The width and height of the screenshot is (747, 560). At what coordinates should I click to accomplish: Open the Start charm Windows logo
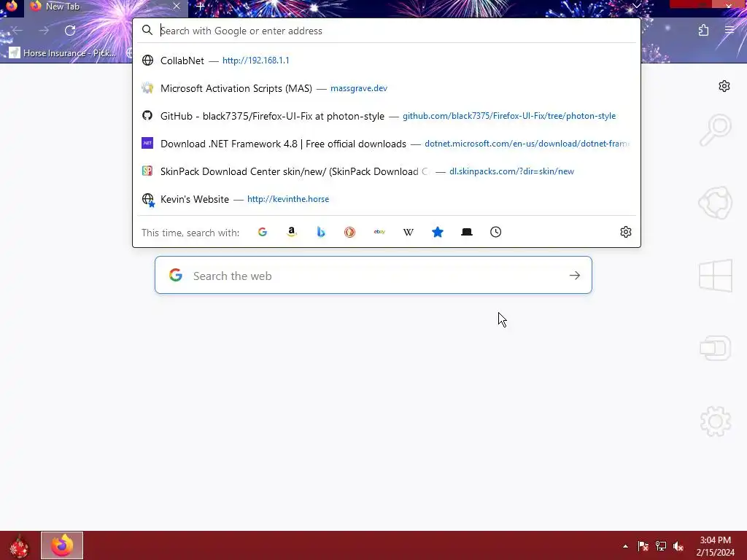(716, 275)
